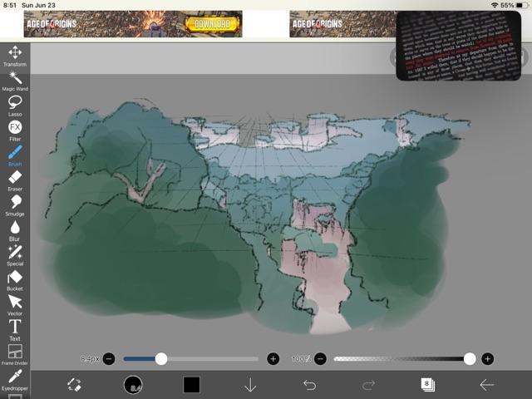Choose the Lasso tool
The width and height of the screenshot is (532, 399).
tap(15, 106)
